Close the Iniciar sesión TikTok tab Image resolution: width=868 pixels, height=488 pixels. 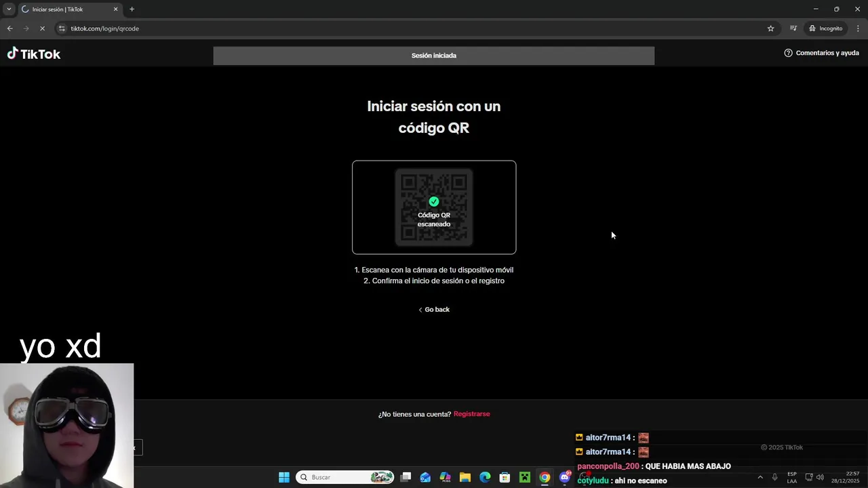(x=115, y=9)
